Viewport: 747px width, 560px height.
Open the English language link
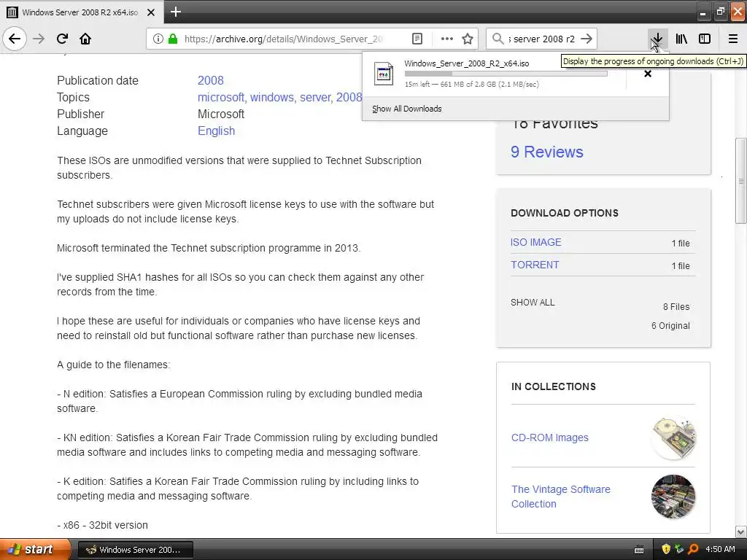pos(216,131)
